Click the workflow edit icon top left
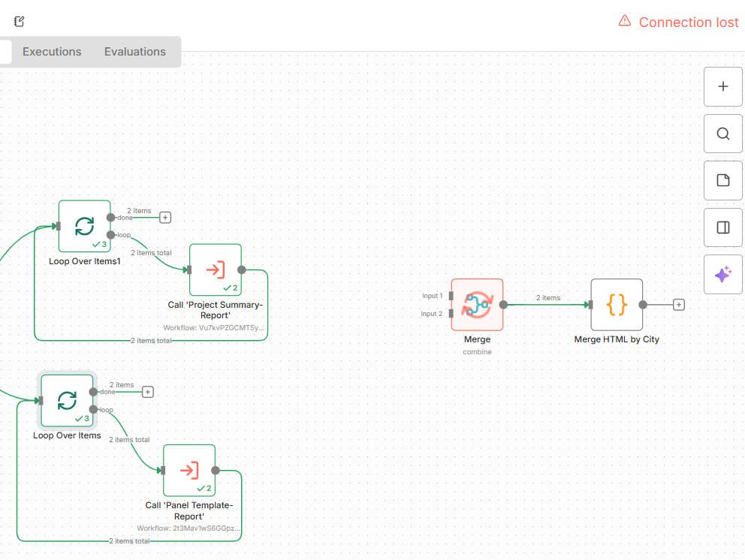745x560 pixels. [x=18, y=21]
